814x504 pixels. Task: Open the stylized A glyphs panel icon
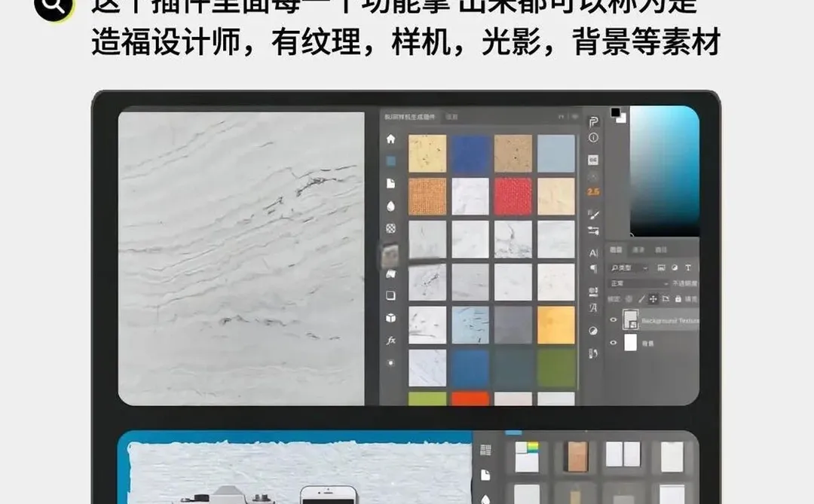pyautogui.click(x=593, y=308)
